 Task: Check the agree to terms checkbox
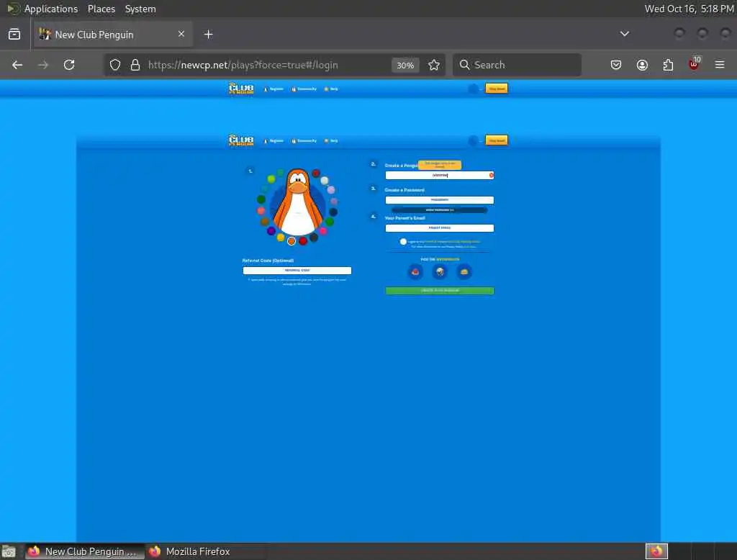pos(403,242)
